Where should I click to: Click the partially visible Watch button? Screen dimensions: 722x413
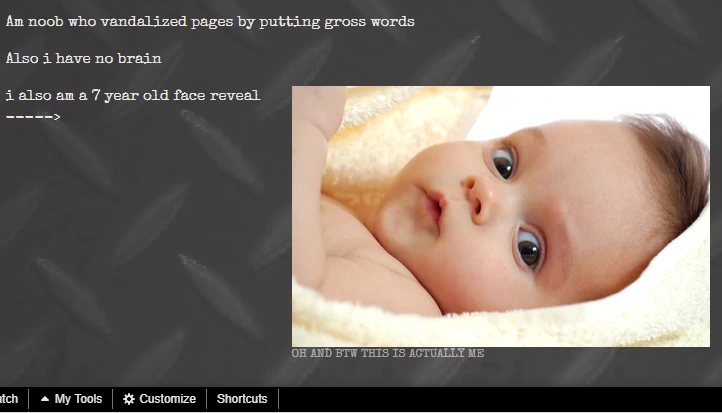[x=9, y=399]
